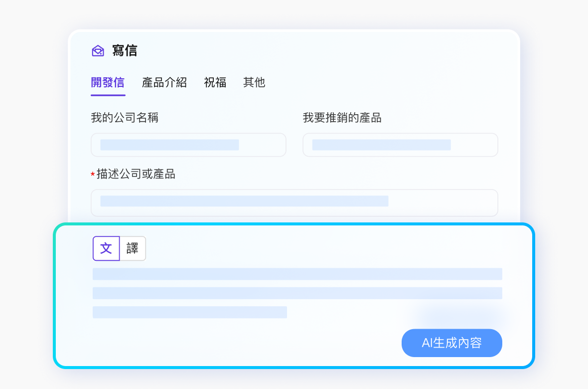588x389 pixels.
Task: Click the short third placeholder line
Action: [x=189, y=312]
